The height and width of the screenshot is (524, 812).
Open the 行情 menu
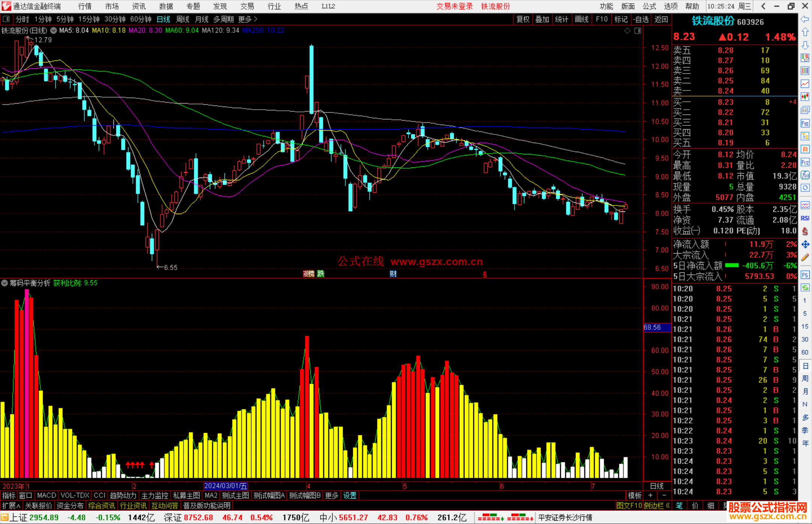coord(85,6)
